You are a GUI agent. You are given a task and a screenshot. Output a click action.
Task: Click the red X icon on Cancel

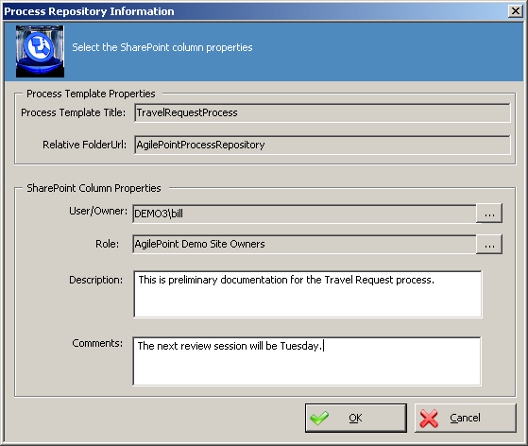tap(429, 418)
